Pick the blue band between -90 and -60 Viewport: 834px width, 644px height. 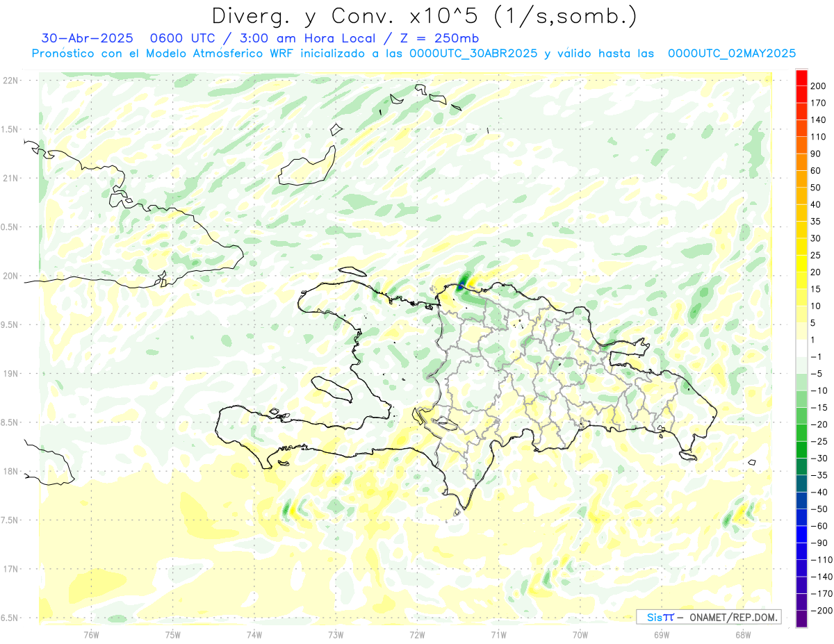(801, 535)
